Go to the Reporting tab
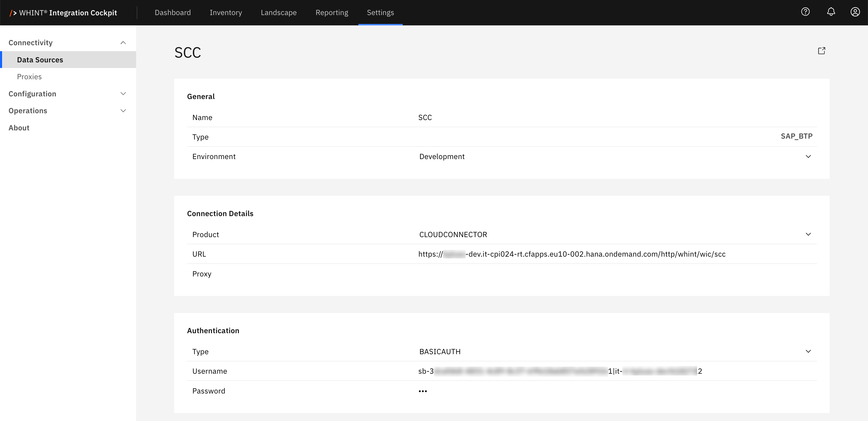Screen dimensions: 868x421 332,13
